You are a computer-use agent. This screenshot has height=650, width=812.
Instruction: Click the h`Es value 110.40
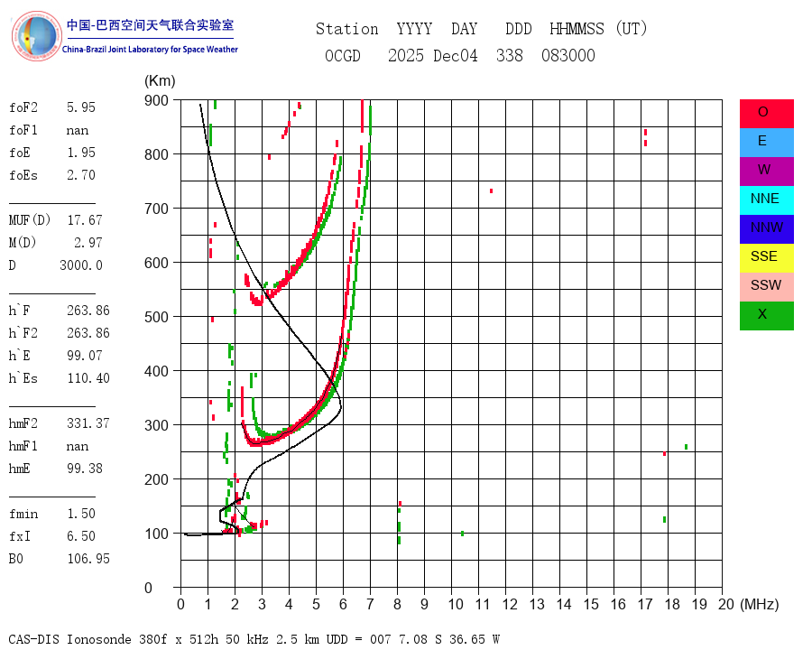pyautogui.click(x=88, y=378)
